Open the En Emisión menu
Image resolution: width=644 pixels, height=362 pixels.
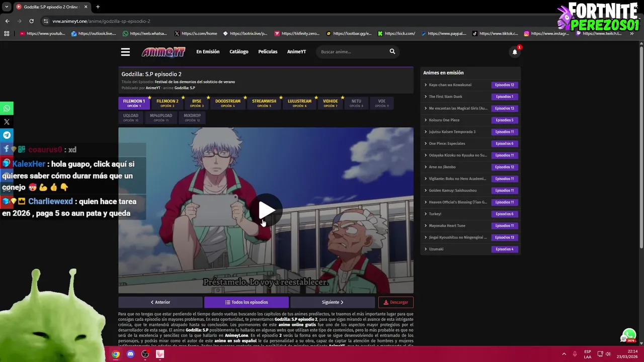coord(208,51)
